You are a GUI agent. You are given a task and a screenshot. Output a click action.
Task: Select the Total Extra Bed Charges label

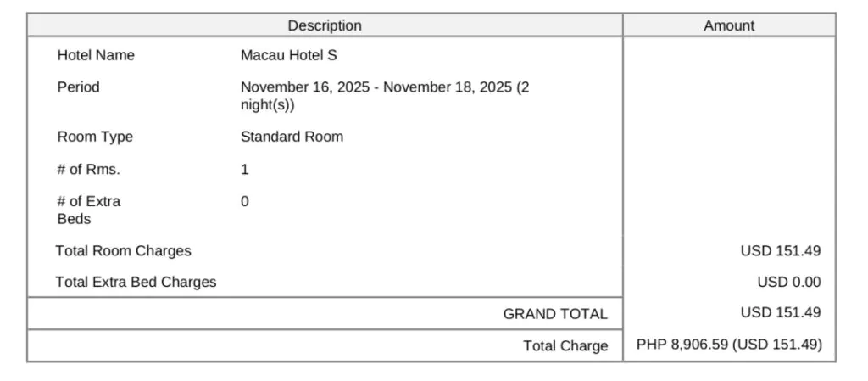(x=136, y=282)
